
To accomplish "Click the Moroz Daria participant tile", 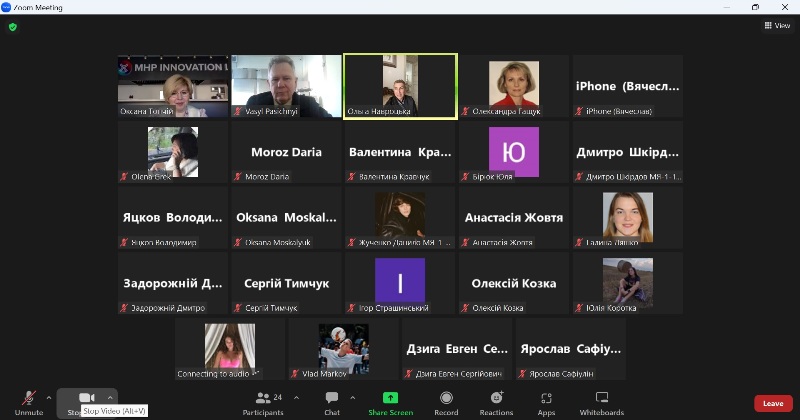I will pyautogui.click(x=286, y=152).
